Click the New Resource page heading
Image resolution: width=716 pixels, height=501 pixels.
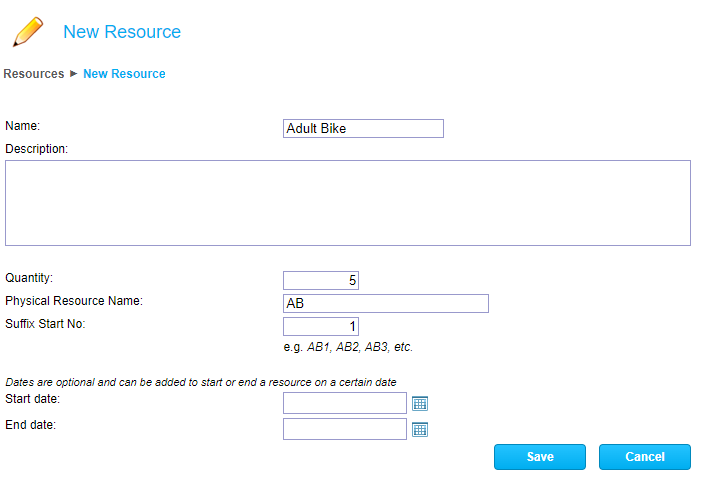click(122, 32)
